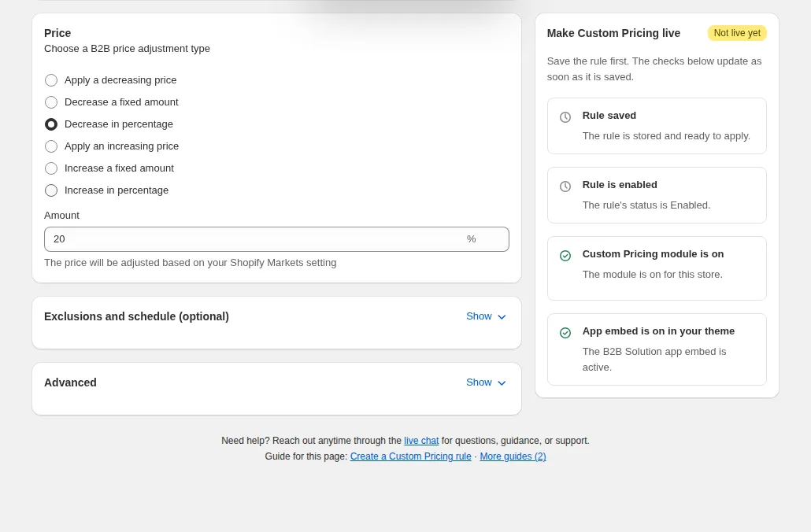Open the live chat link
Screen dimensions: 811x532
[x=421, y=441]
